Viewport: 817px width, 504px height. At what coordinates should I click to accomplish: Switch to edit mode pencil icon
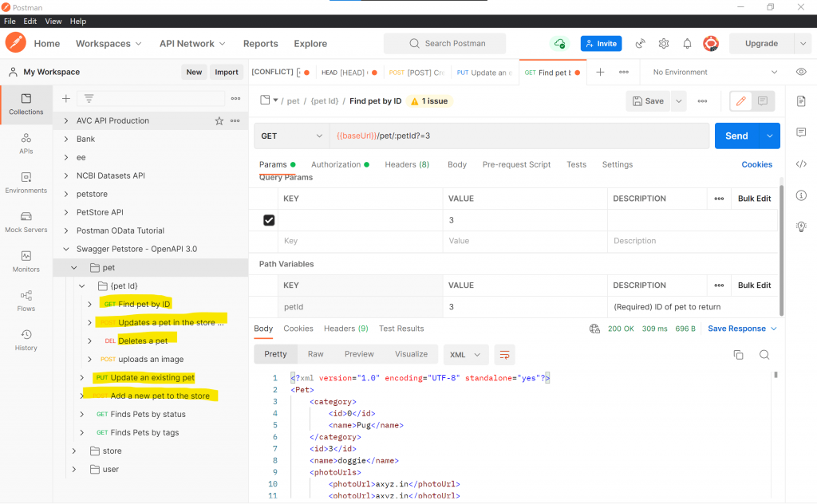741,101
